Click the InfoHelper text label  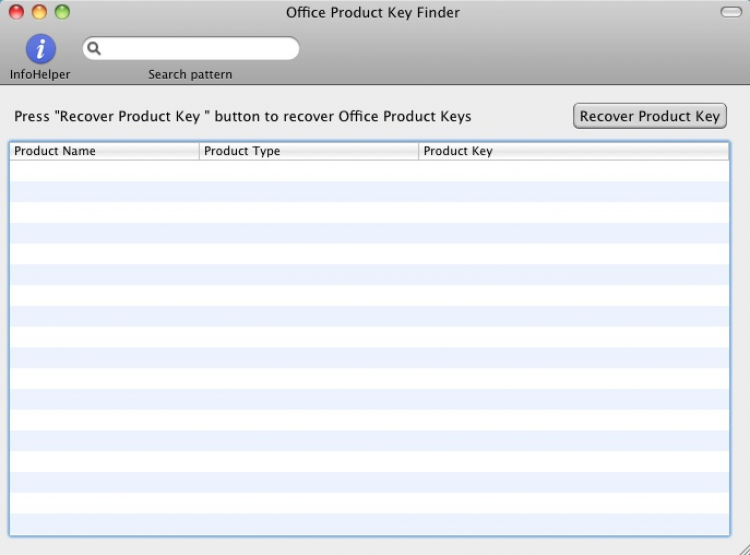point(40,74)
